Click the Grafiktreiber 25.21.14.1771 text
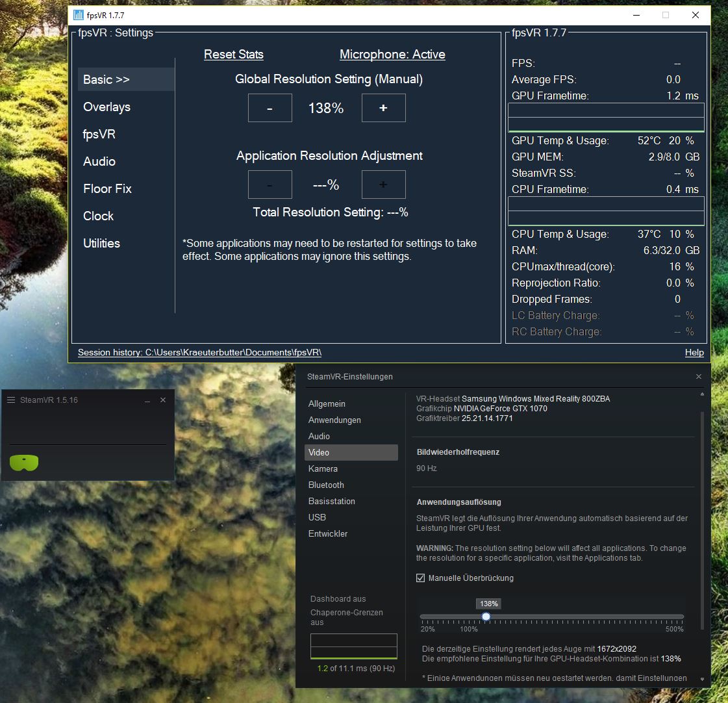 pyautogui.click(x=464, y=418)
